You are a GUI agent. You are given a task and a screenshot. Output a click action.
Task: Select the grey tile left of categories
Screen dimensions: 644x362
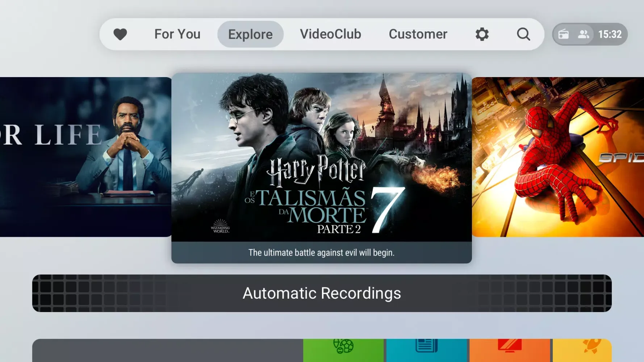[x=168, y=350]
